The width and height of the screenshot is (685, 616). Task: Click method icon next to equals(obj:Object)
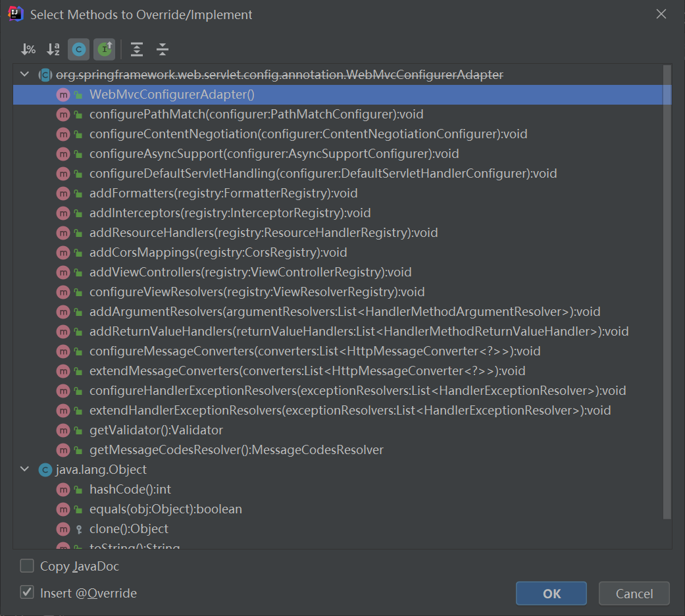pos(63,509)
